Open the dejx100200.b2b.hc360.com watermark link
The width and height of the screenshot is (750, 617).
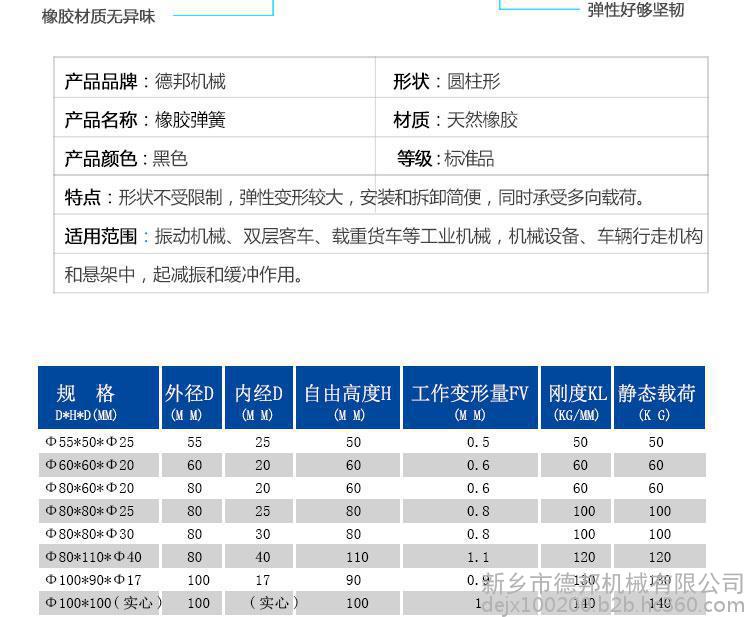point(614,605)
